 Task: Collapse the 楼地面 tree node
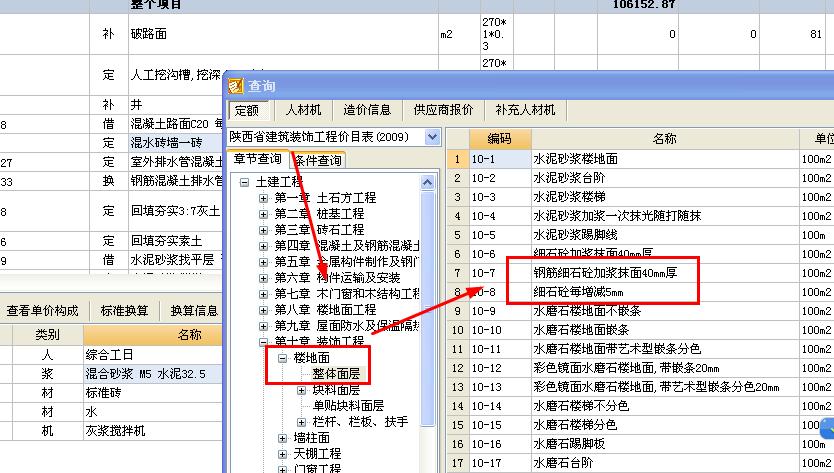pos(282,358)
